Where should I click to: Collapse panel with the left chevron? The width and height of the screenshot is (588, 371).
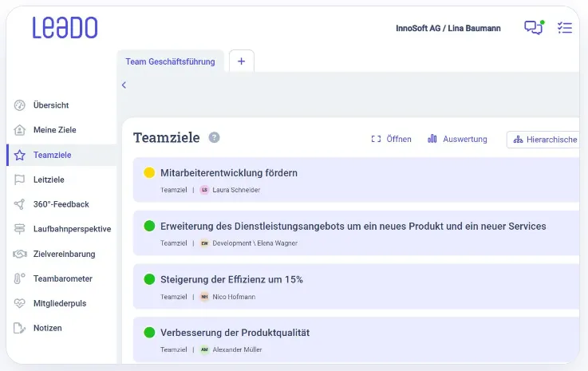pos(124,85)
